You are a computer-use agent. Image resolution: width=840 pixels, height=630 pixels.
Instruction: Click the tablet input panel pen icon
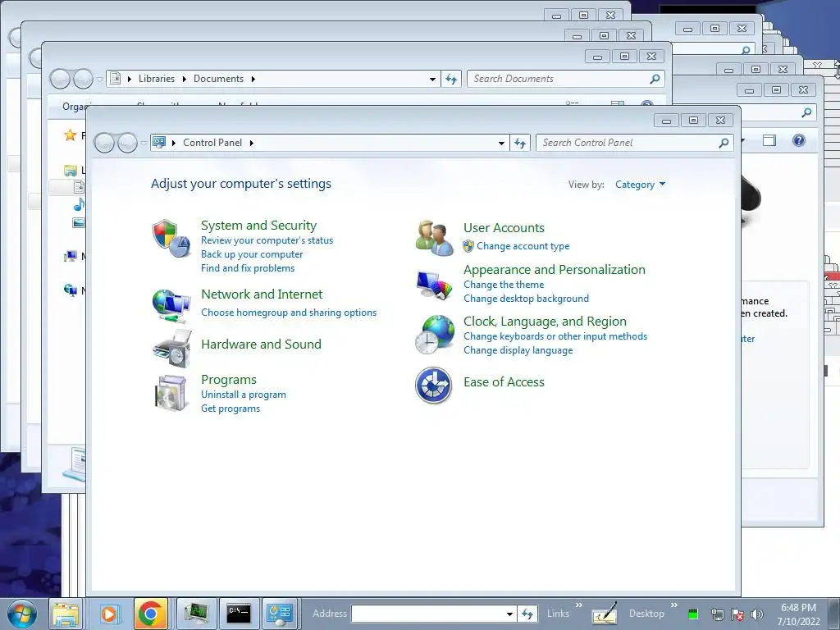(605, 614)
